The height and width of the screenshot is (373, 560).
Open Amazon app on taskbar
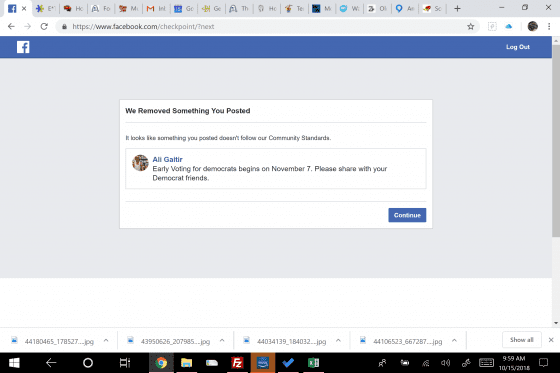click(262, 363)
